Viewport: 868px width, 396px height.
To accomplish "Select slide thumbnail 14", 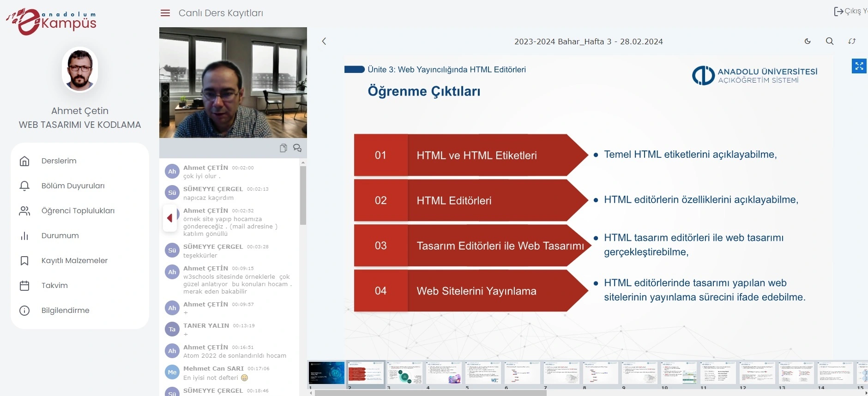I will coord(835,373).
